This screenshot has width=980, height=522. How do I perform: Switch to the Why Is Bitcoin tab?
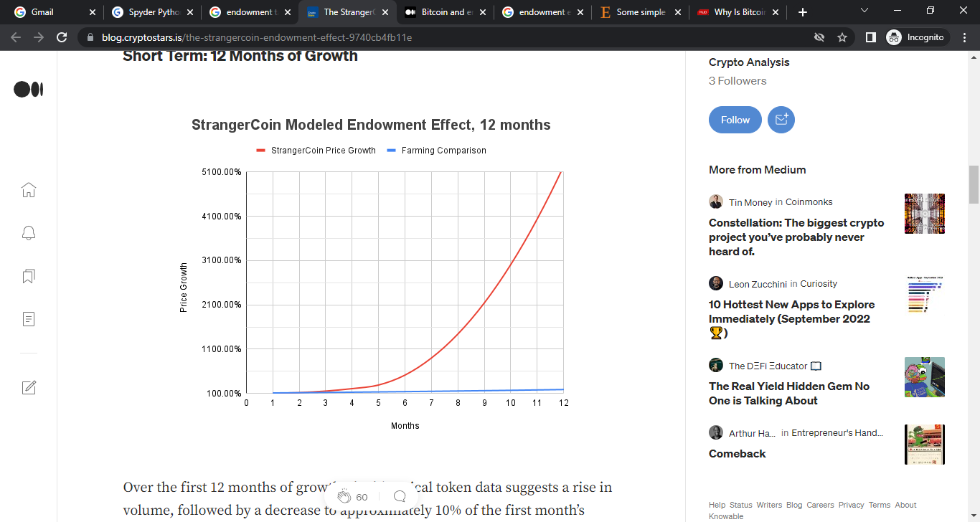click(x=737, y=12)
